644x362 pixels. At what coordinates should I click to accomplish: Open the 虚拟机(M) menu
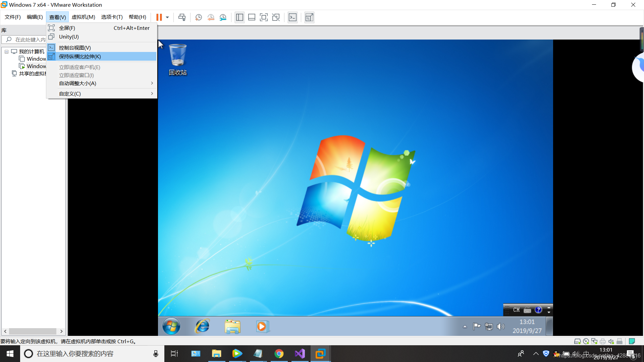click(83, 17)
